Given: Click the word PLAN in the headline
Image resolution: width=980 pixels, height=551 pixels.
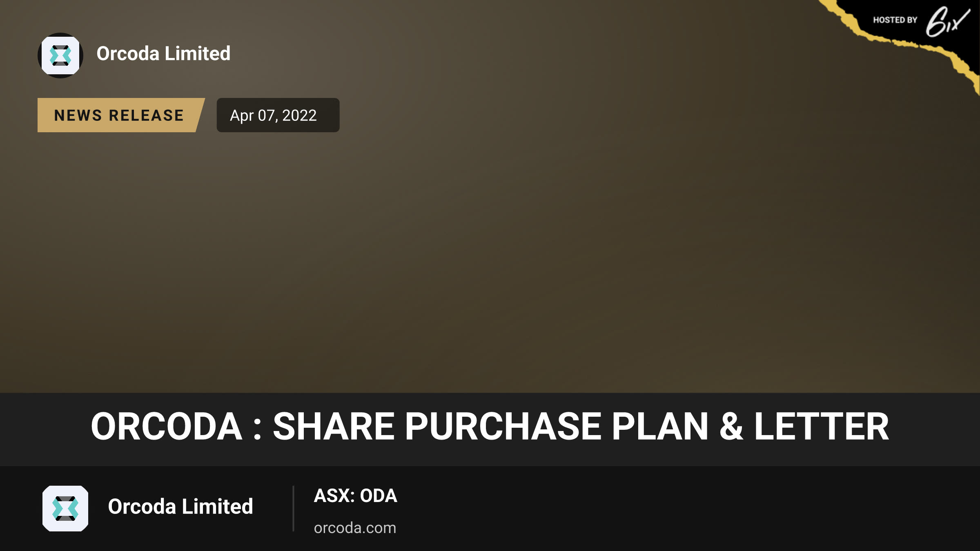Looking at the screenshot, I should pos(660,427).
